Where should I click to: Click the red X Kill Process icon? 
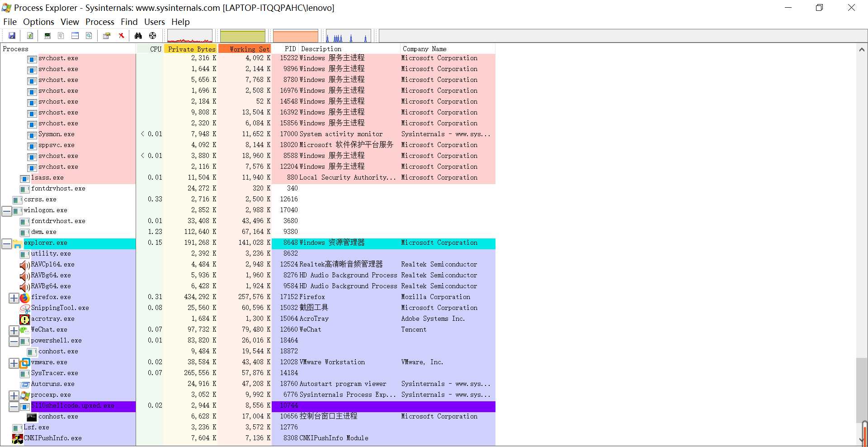pyautogui.click(x=121, y=36)
